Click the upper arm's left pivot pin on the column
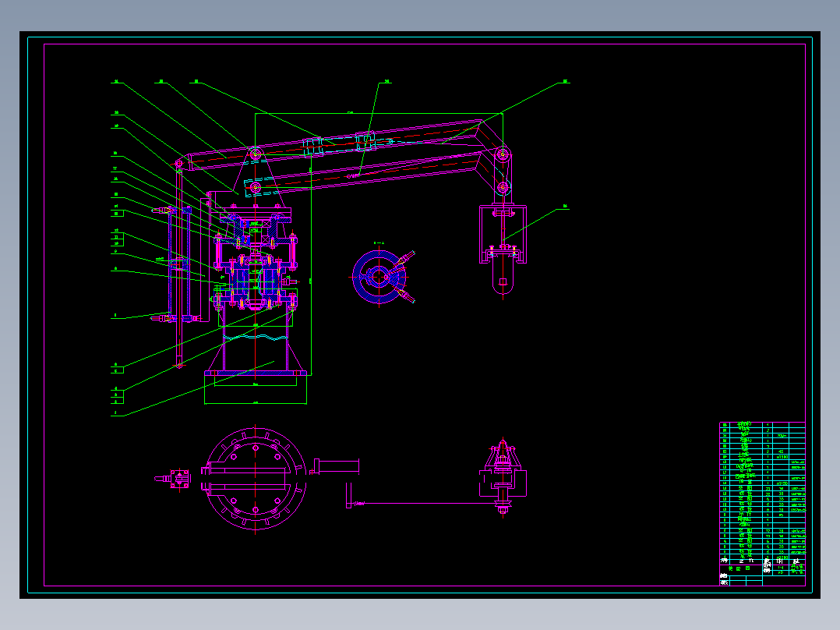Screen dimensions: 840x630 tap(256, 154)
